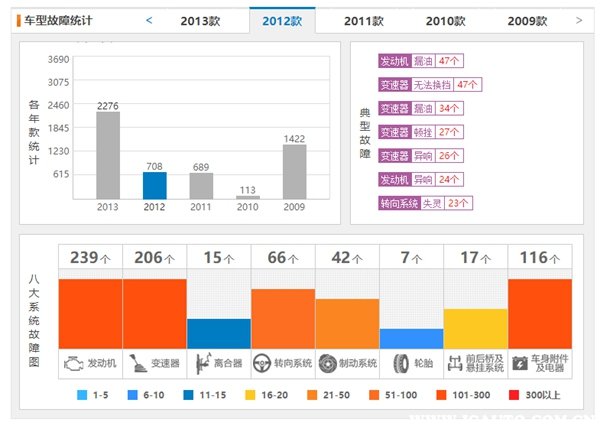Viewport: 600px width, 429px height.
Task: Click the body accessories battery (车身附件及电器) icon
Action: point(520,363)
